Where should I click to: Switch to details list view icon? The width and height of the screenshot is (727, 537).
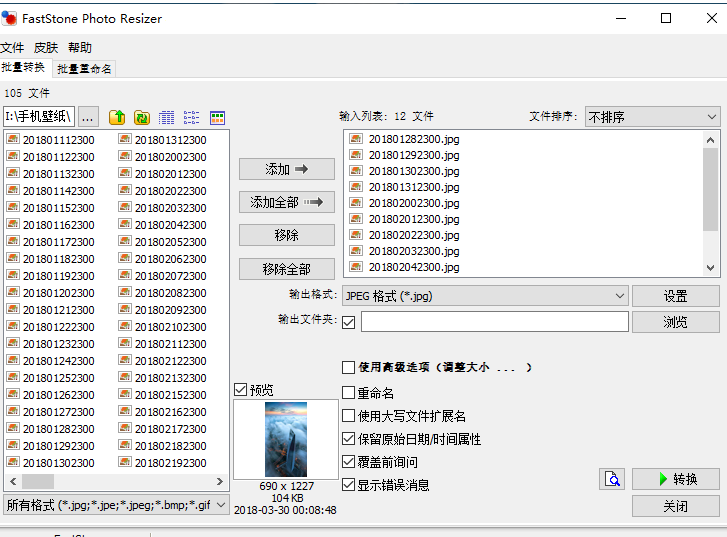pos(166,117)
